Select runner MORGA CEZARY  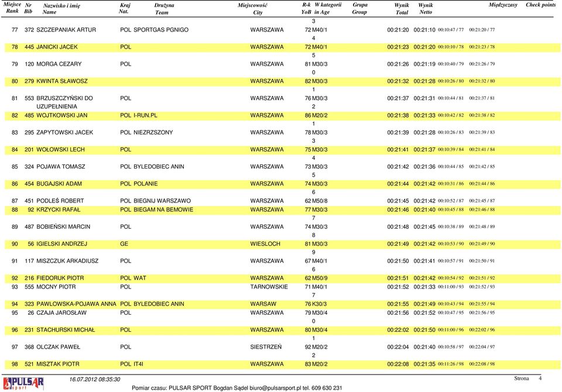(59, 64)
